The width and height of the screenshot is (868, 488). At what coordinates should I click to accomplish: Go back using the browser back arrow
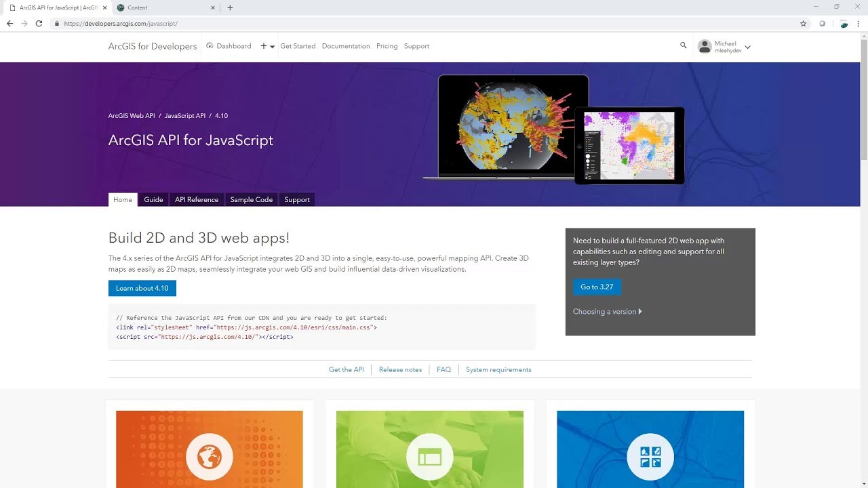click(x=9, y=23)
